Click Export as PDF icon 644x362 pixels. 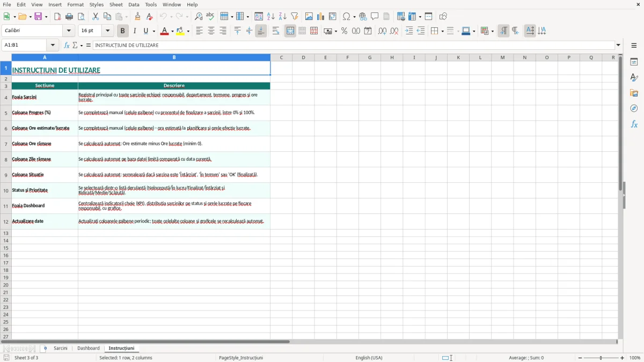pos(57,17)
